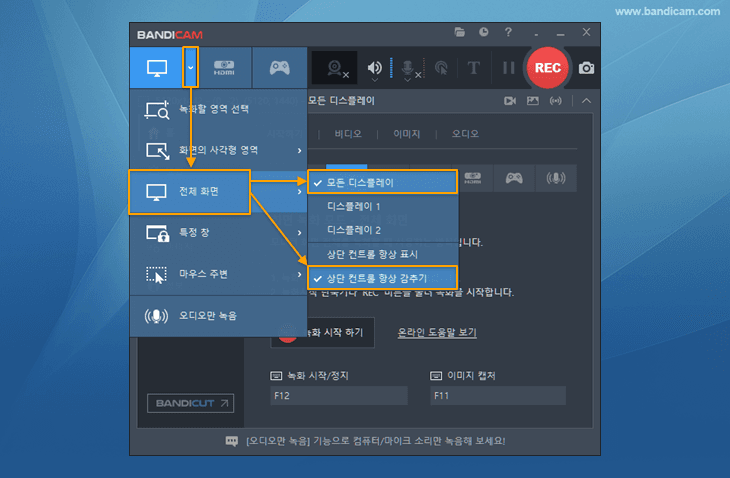Image resolution: width=730 pixels, height=478 pixels.
Task: Click the gamepad icon in the mode strip
Action: pyautogui.click(x=514, y=178)
